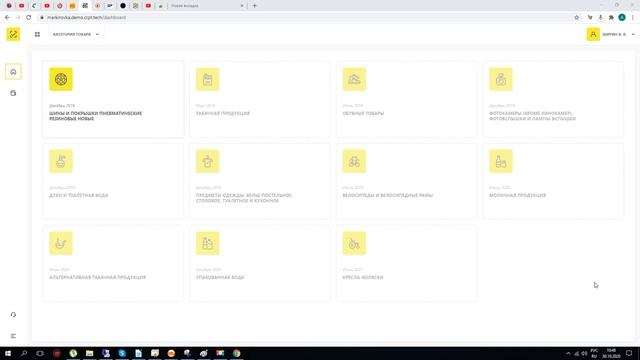Open the Табачная продукция card title
This screenshot has width=640, height=360.
pos(223,113)
